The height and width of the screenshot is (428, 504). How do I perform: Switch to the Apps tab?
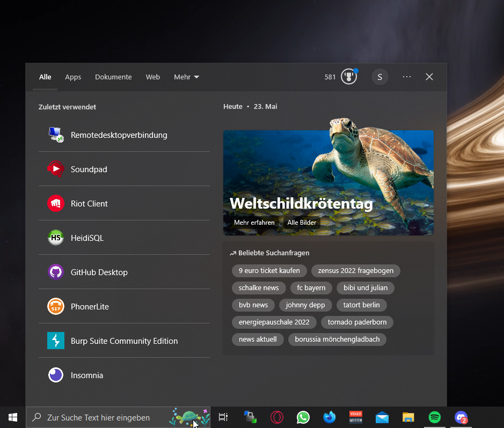tap(73, 77)
